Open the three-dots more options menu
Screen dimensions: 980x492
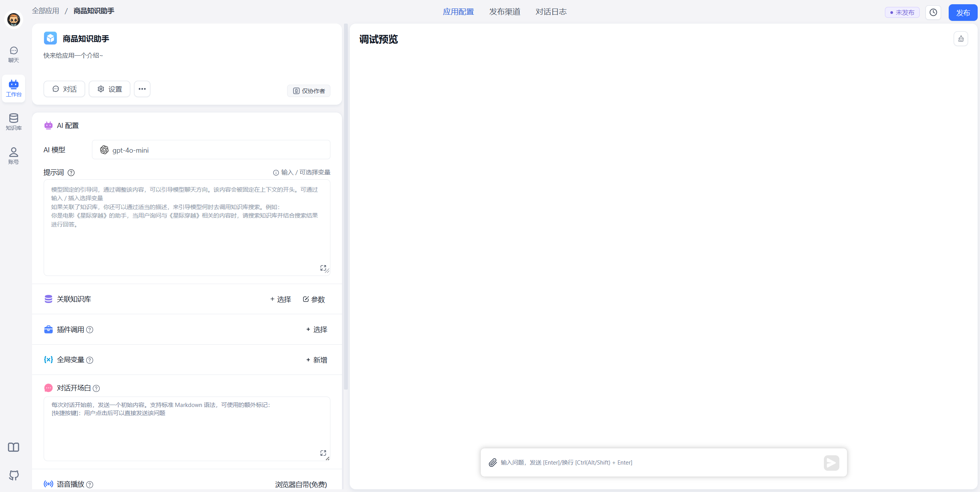tap(142, 89)
